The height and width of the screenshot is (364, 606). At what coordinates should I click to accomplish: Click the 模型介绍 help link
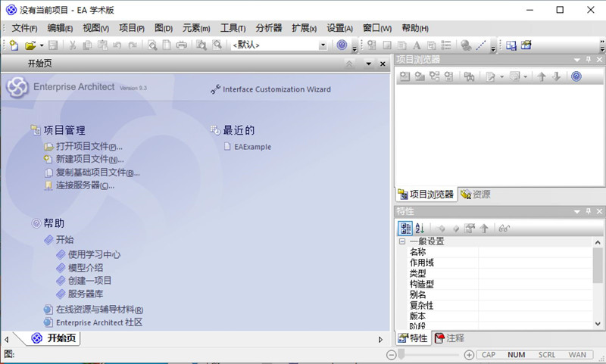click(86, 267)
